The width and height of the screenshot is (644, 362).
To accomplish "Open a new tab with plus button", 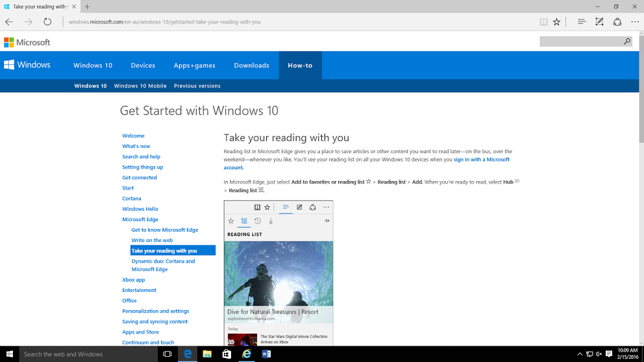I will tap(88, 6).
